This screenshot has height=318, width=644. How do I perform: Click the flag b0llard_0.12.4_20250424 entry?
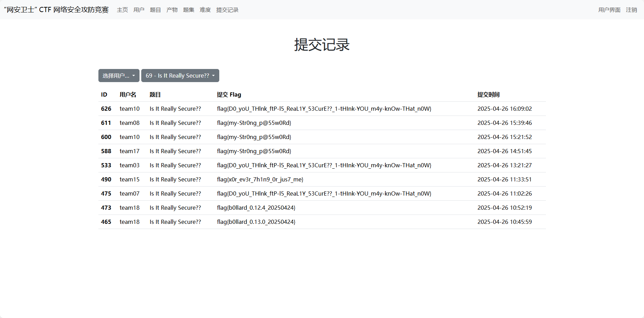(x=256, y=208)
